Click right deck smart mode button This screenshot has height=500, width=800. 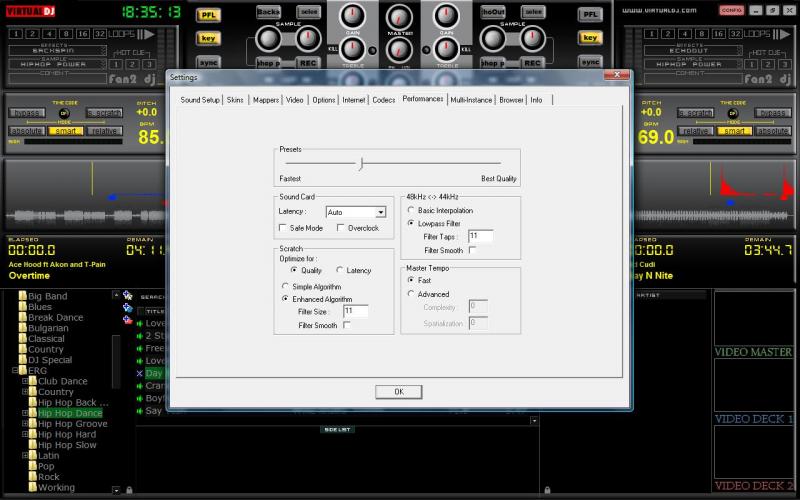(x=734, y=131)
